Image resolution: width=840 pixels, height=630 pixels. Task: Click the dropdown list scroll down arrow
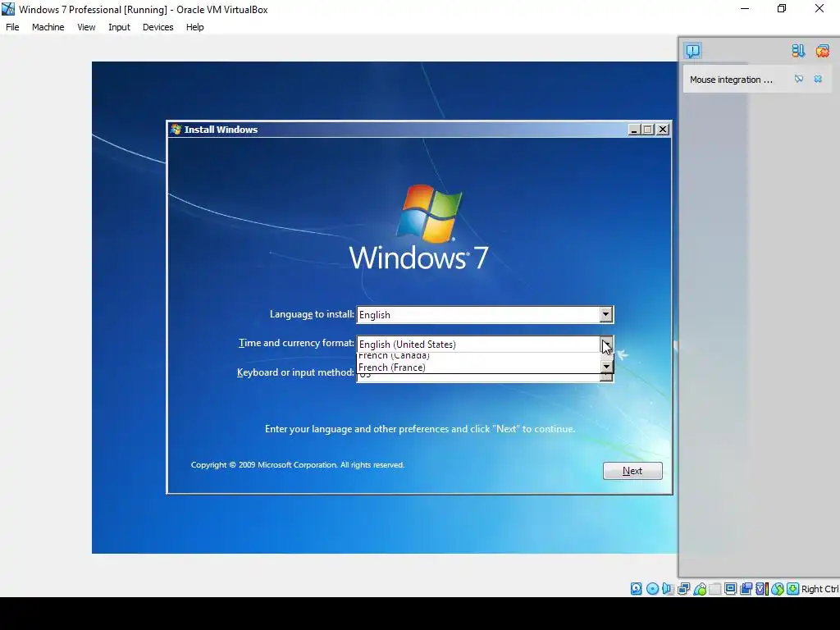pyautogui.click(x=606, y=367)
